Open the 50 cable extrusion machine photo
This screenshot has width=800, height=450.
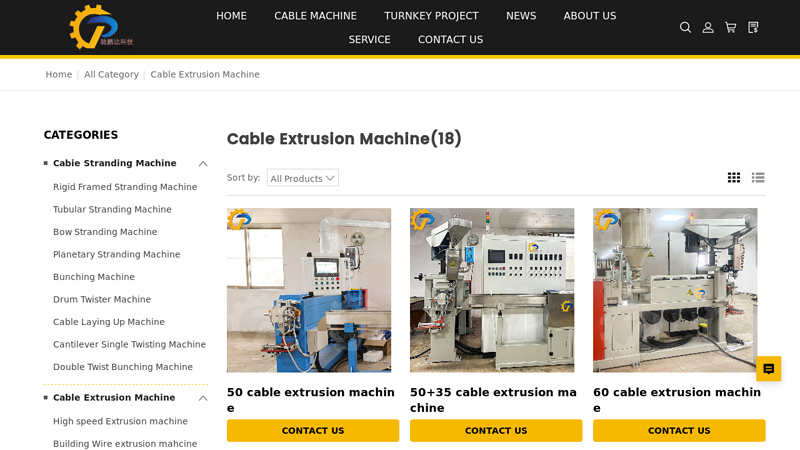coord(309,290)
